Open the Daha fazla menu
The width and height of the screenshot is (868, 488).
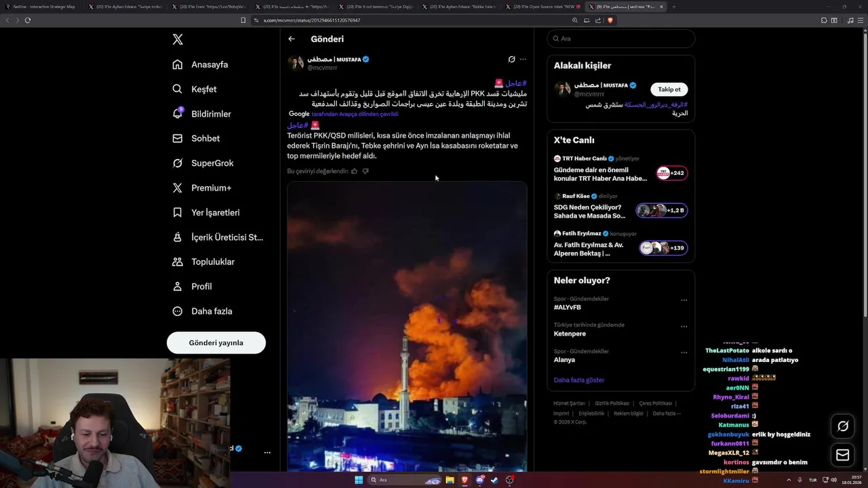tap(203, 311)
